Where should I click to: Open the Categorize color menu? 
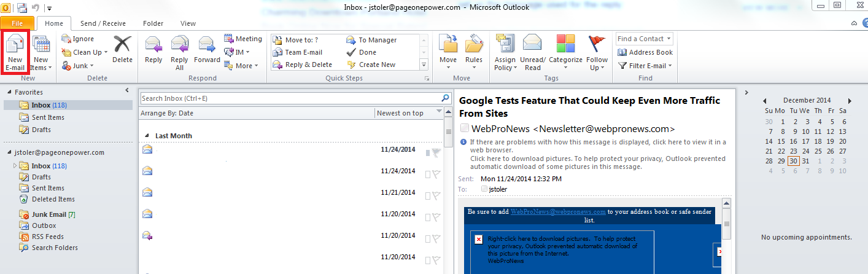click(565, 52)
